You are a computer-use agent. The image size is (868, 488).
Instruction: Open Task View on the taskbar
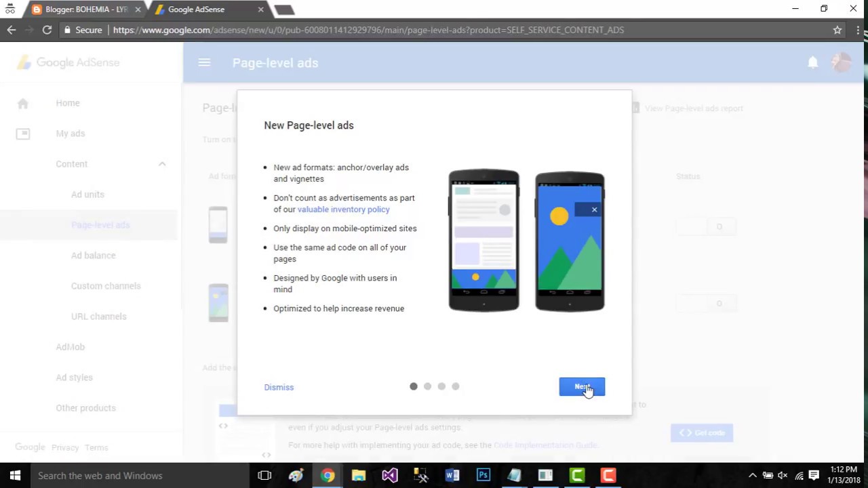264,476
